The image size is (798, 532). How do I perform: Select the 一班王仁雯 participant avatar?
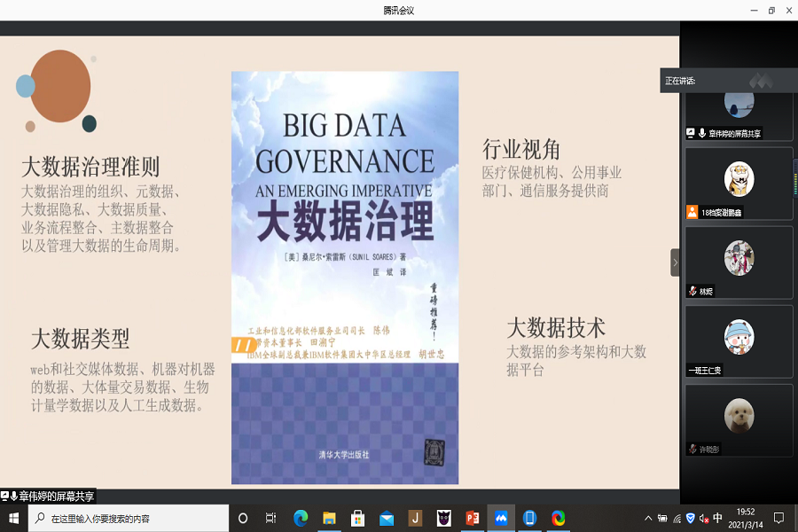click(739, 337)
